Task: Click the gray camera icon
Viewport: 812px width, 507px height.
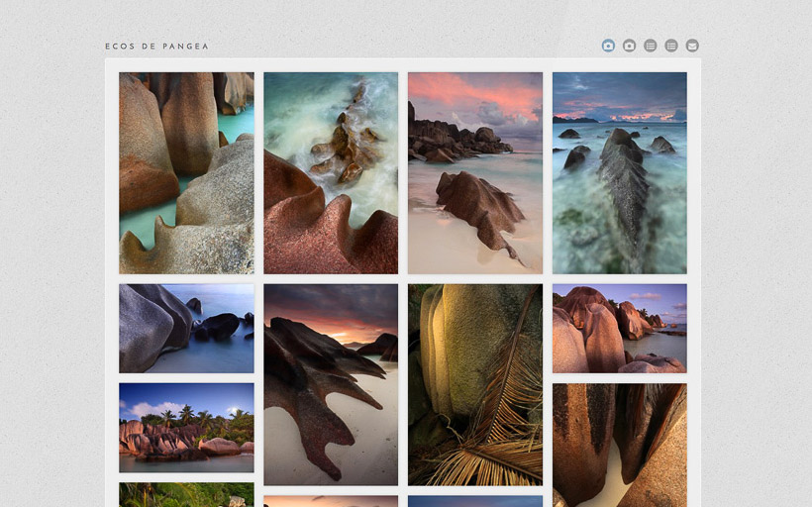Action: (629, 46)
